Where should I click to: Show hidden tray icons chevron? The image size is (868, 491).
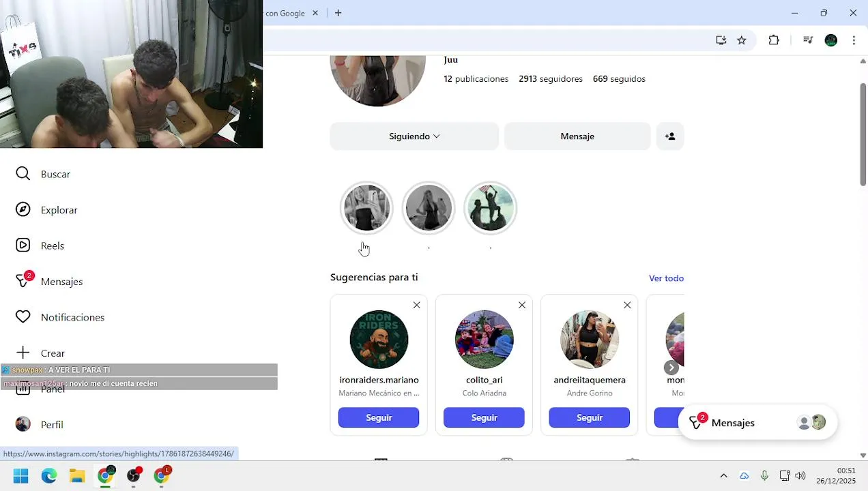point(724,476)
